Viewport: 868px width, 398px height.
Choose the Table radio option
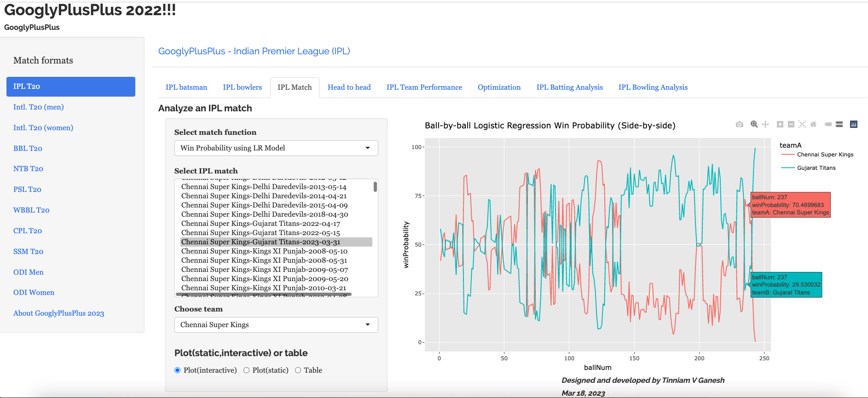point(298,370)
